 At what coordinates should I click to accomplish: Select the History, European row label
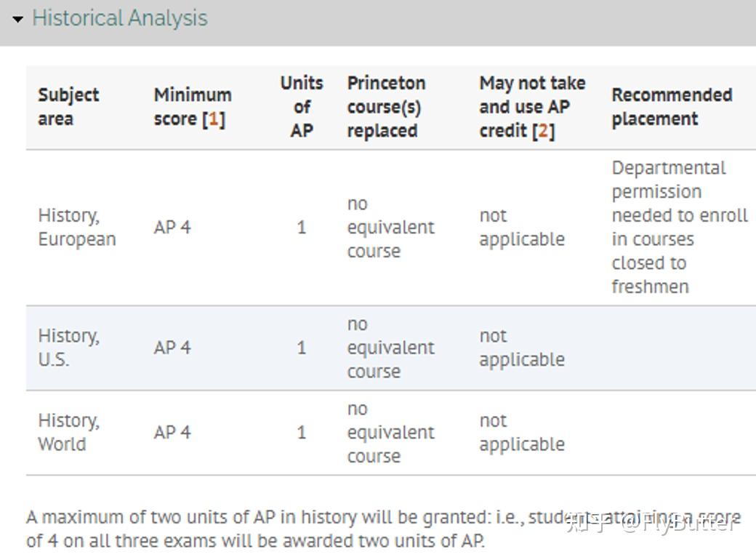coord(76,227)
